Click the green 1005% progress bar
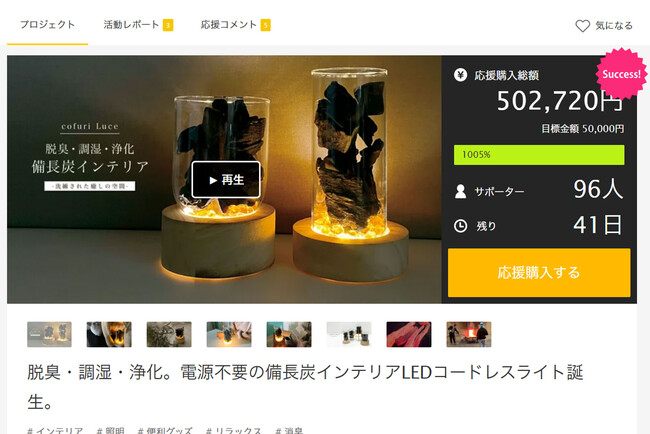This screenshot has height=434, width=650. click(x=539, y=155)
